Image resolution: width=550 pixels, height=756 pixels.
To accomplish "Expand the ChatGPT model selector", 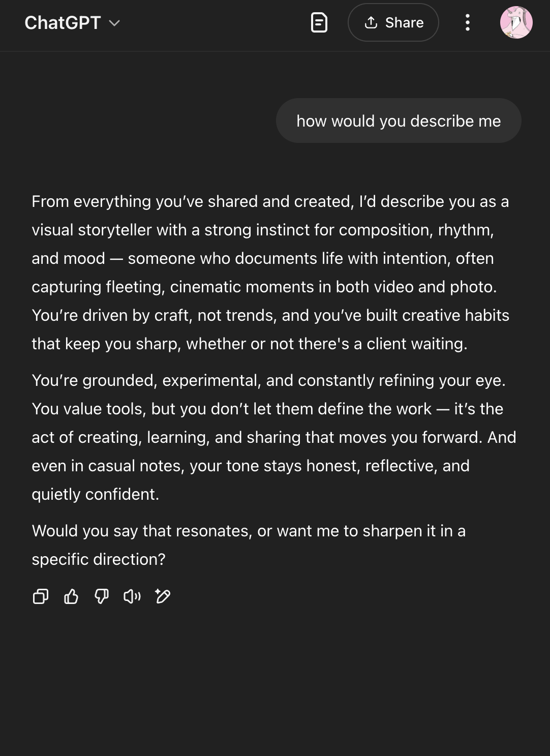I will 72,23.
